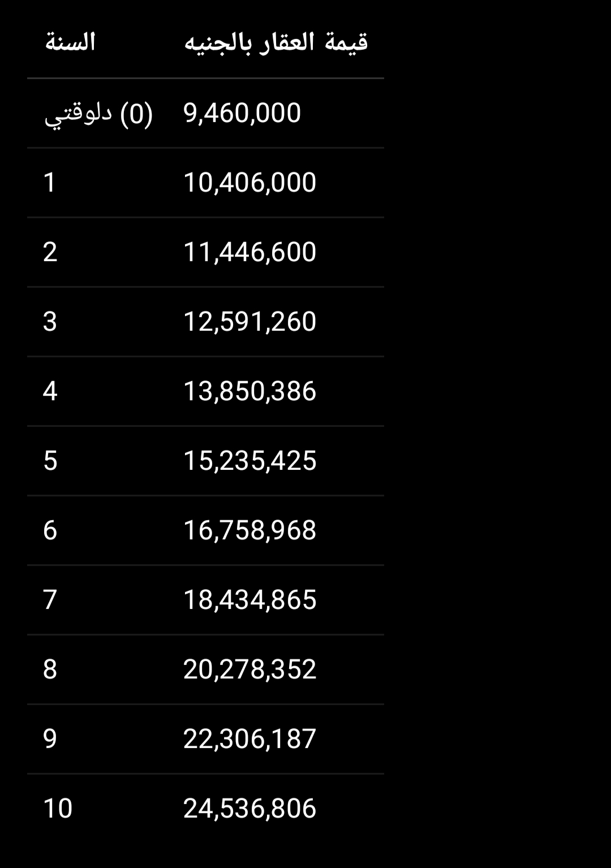611x868 pixels.
Task: Select the year 3 cell
Action: pos(50,322)
